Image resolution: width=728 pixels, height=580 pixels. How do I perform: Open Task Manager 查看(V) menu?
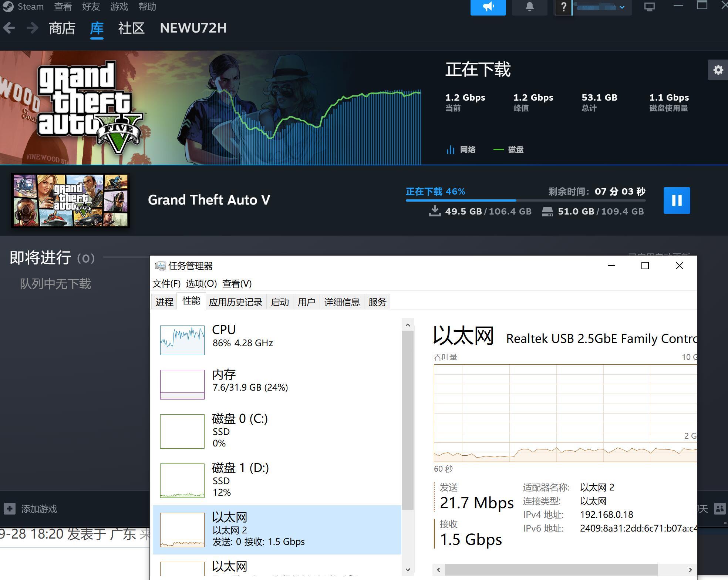click(x=237, y=284)
